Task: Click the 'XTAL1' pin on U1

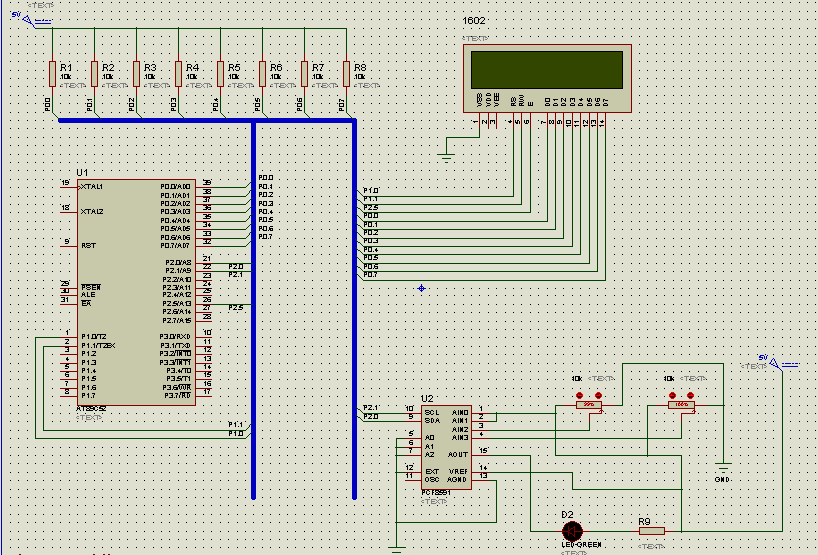Action: [x=92, y=187]
